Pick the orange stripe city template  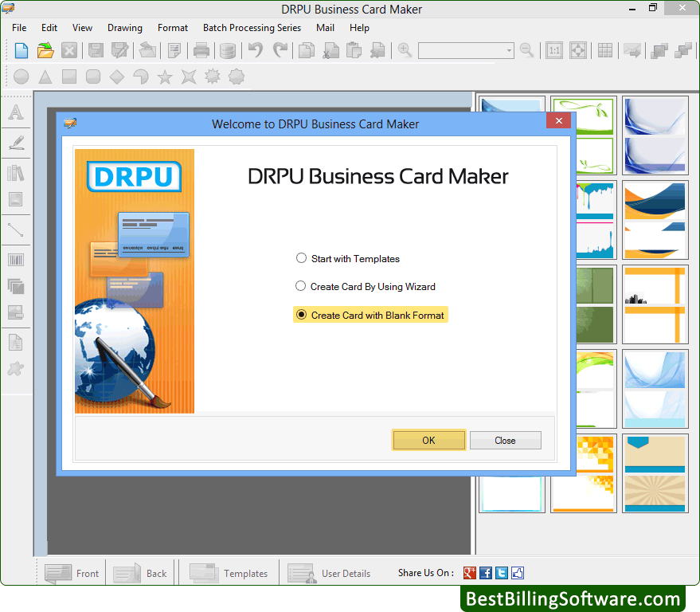[655, 304]
